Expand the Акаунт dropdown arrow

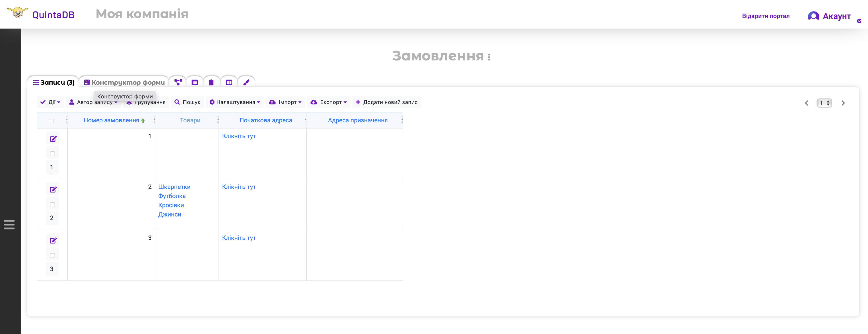pos(859,21)
